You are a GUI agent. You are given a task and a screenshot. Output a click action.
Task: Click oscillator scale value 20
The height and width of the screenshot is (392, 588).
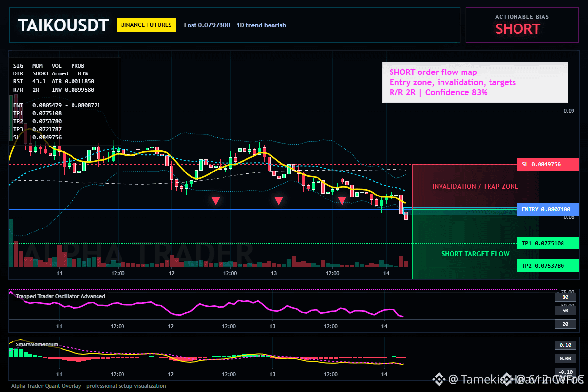565,324
